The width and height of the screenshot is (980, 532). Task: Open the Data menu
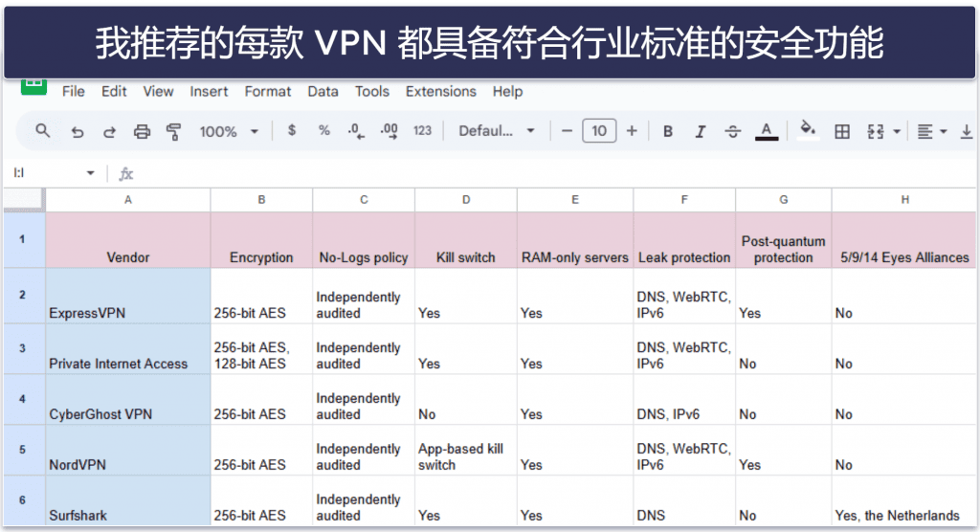coord(323,91)
